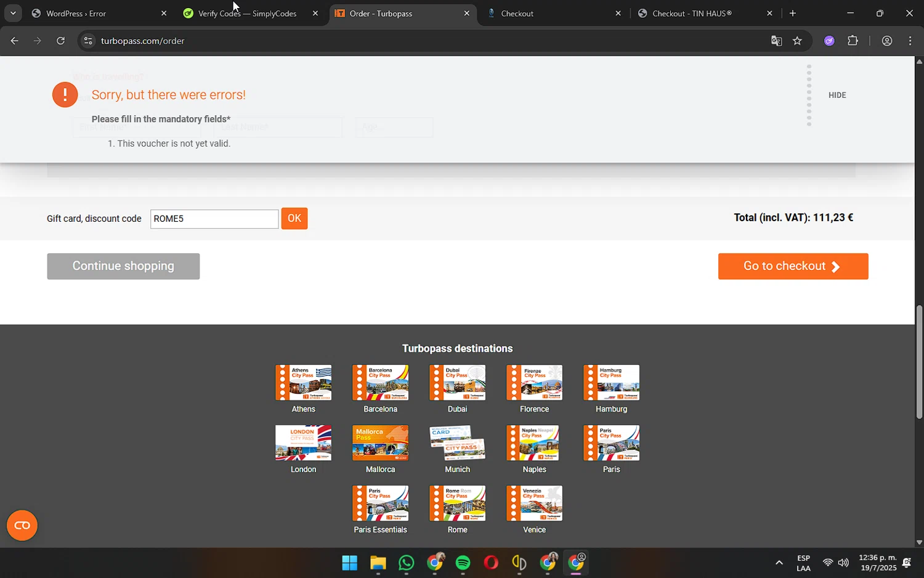This screenshot has height=578, width=924.
Task: Open the Paris Essentials pass thumbnail
Action: tap(380, 503)
